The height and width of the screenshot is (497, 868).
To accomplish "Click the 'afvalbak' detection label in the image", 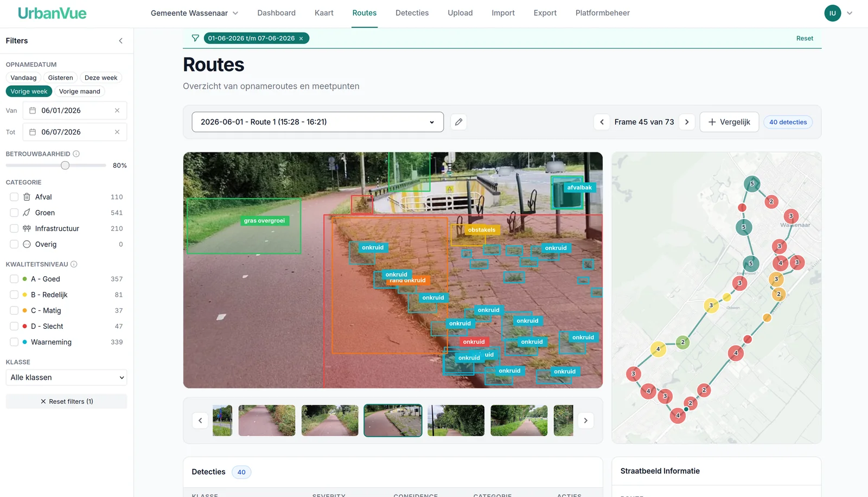I will click(579, 188).
